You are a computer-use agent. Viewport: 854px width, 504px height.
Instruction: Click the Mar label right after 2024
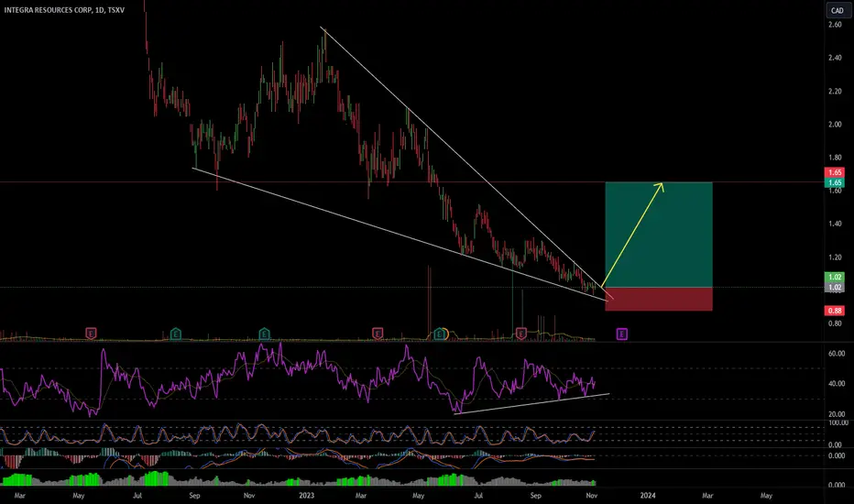[707, 495]
